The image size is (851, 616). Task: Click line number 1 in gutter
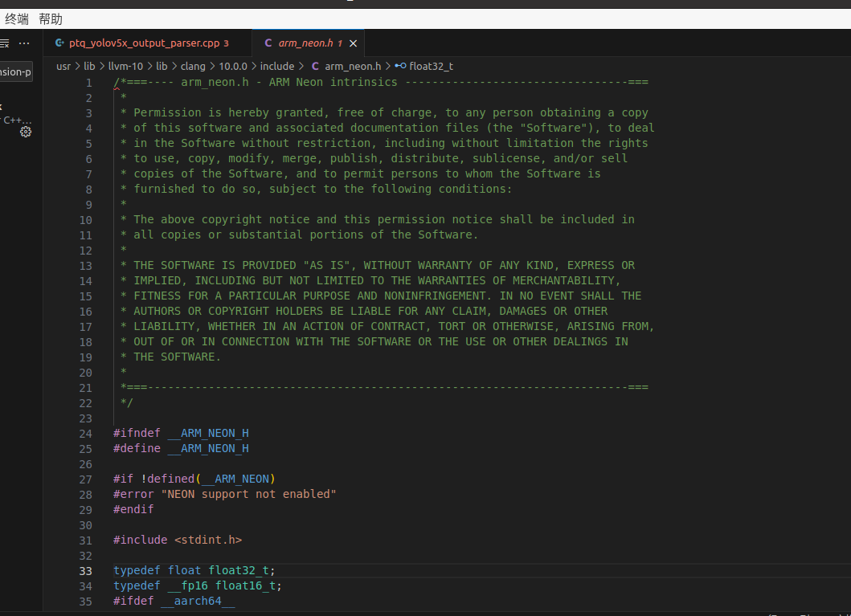click(89, 83)
